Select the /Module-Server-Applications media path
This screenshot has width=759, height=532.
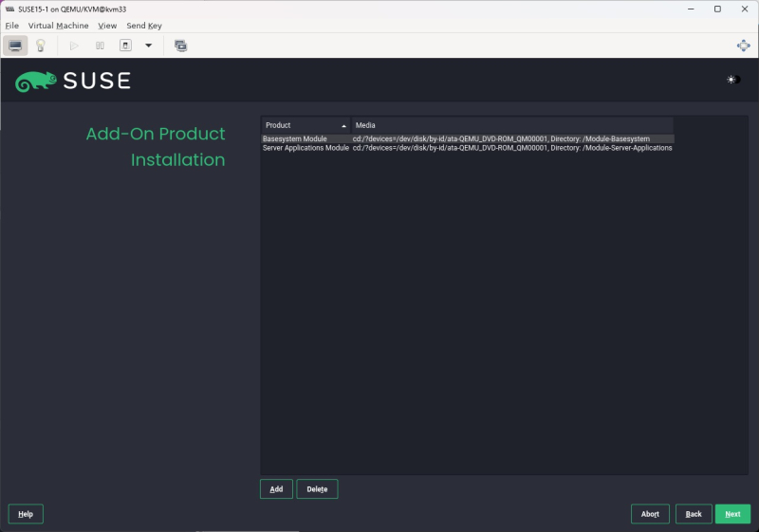pos(512,148)
